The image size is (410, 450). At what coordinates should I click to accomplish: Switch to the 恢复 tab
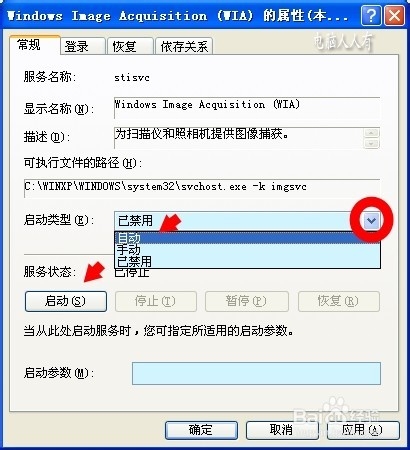[130, 46]
